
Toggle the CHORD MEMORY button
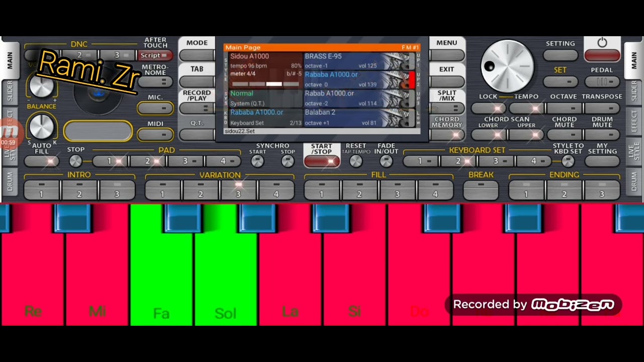pos(447,134)
